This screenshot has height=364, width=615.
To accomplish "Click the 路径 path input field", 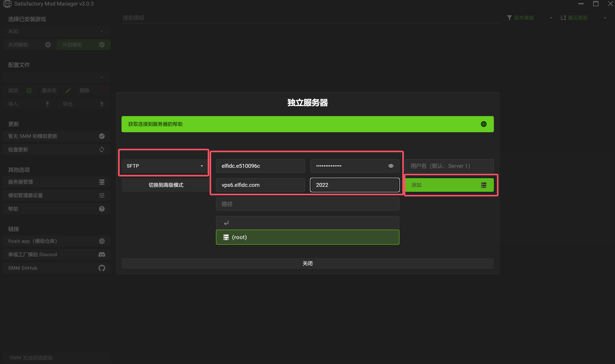I will click(x=307, y=204).
